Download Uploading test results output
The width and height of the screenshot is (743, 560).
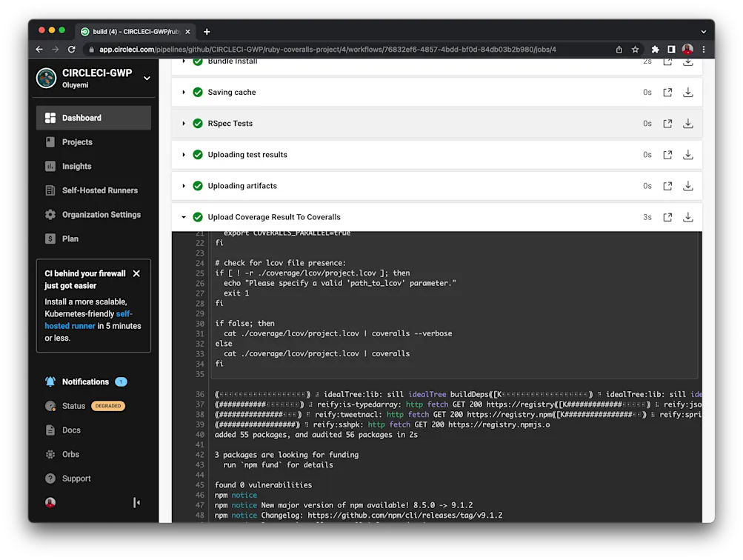pos(688,155)
